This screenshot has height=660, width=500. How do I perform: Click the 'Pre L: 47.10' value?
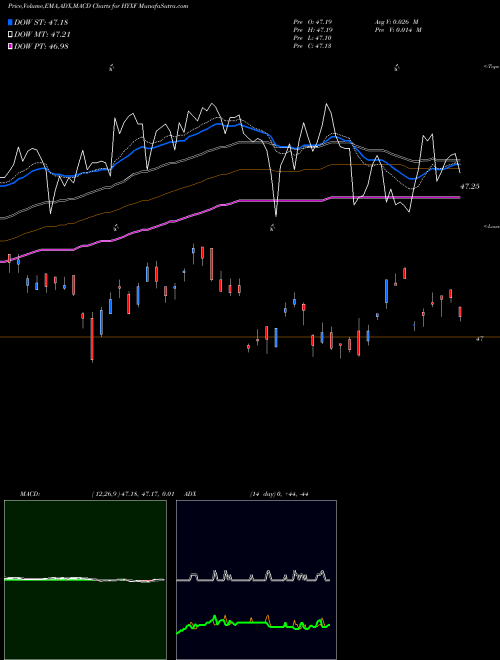[314, 38]
